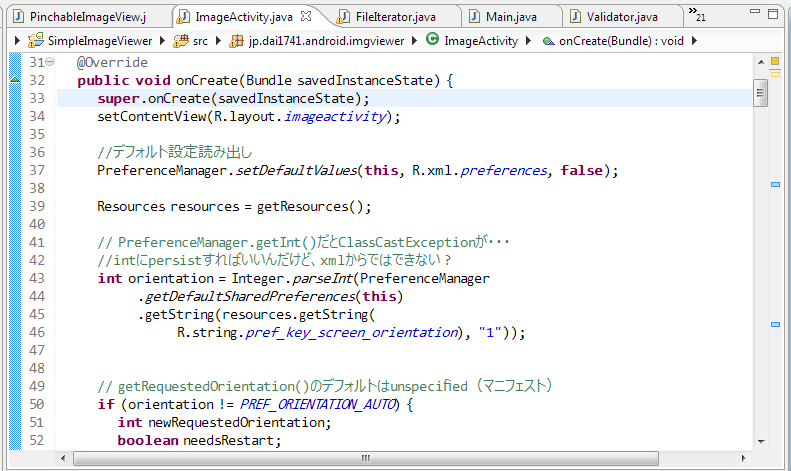
Task: Click the file icon on PinchableImageView tab
Action: (x=18, y=17)
